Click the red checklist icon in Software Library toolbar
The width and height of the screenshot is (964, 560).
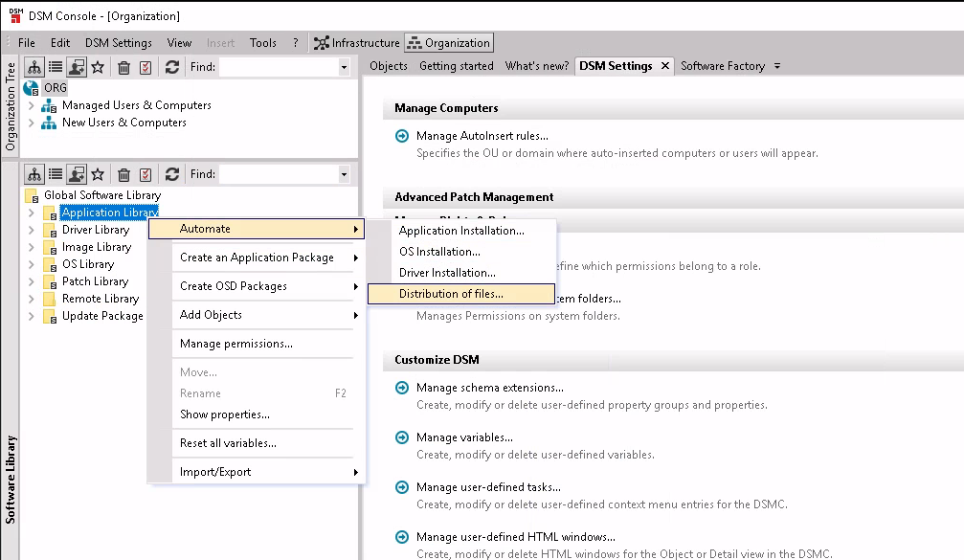(146, 174)
